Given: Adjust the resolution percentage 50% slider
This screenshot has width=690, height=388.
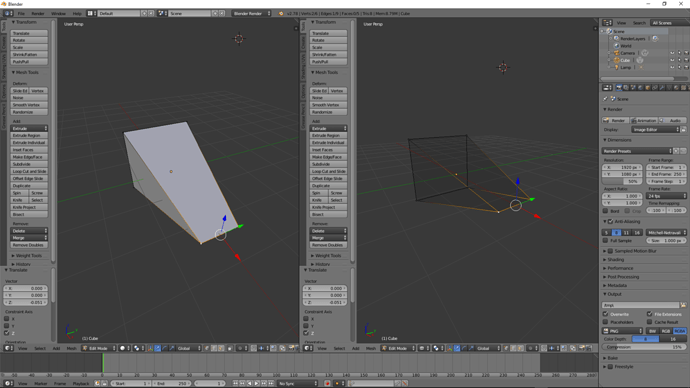Looking at the screenshot, I should [x=622, y=181].
